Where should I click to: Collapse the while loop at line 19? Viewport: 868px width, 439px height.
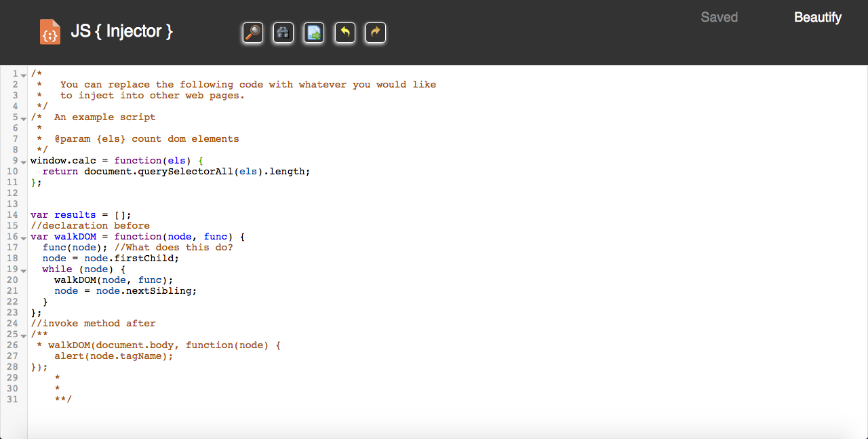[x=23, y=269]
